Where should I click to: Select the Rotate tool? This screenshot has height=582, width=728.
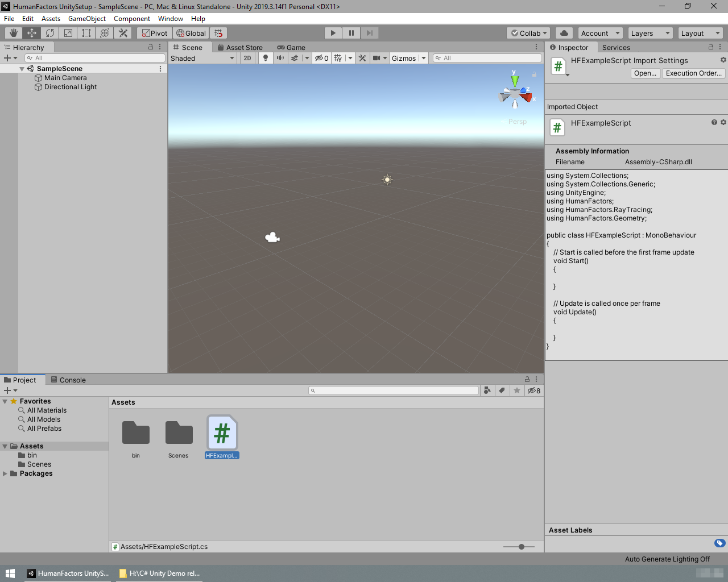click(50, 33)
